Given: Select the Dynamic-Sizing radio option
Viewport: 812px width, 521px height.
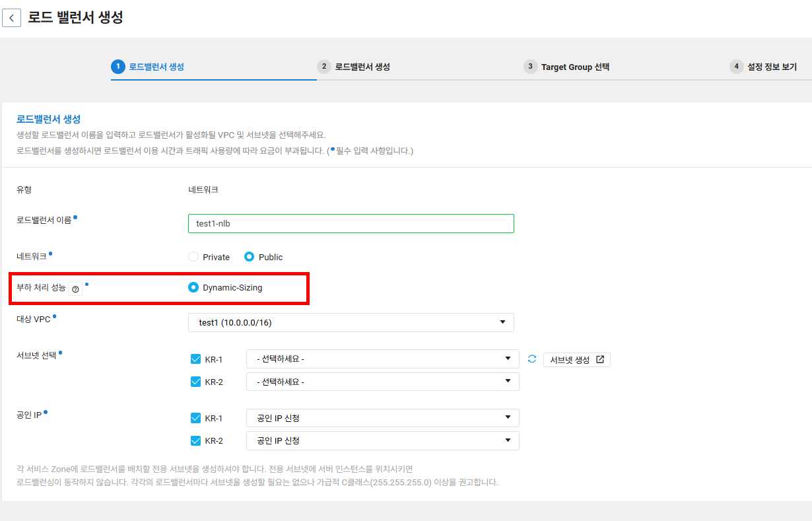Looking at the screenshot, I should point(193,287).
